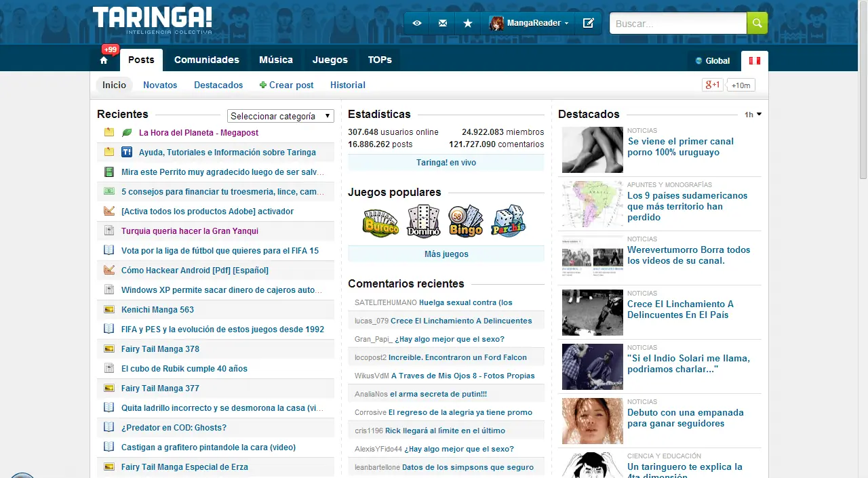Viewport: 868px width, 478px height.
Task: Click the book icon beside Vota por la liga
Action: point(109,251)
